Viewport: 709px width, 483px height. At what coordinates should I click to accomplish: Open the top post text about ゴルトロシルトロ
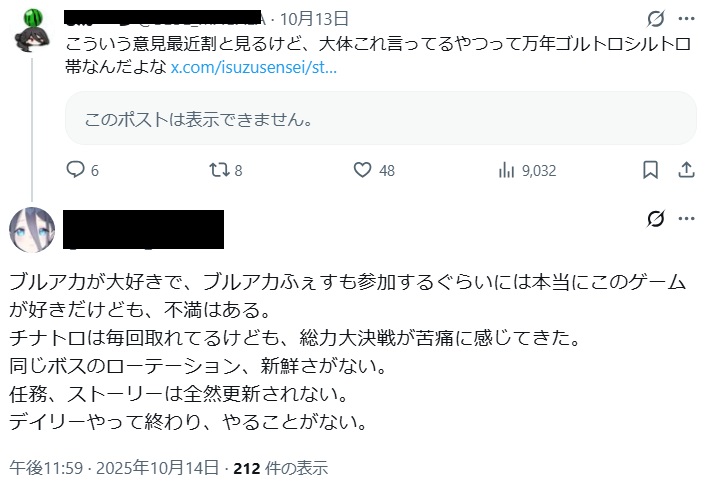[x=300, y=45]
